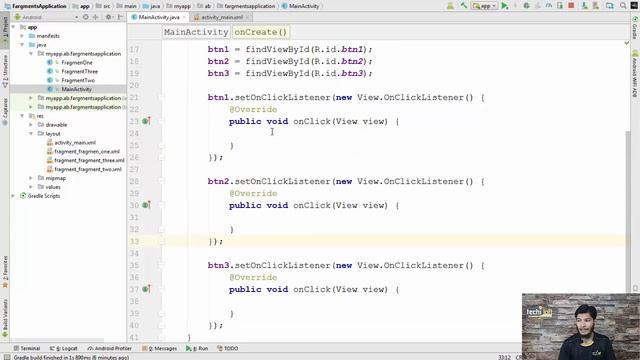Click the Make Project hammer icon
The height and width of the screenshot is (360, 640).
(x=464, y=6)
